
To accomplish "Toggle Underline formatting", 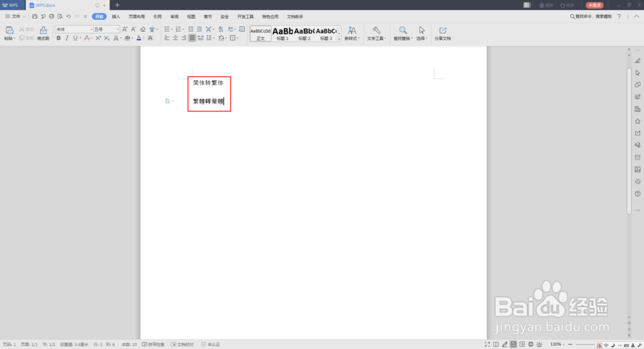I will pos(75,38).
